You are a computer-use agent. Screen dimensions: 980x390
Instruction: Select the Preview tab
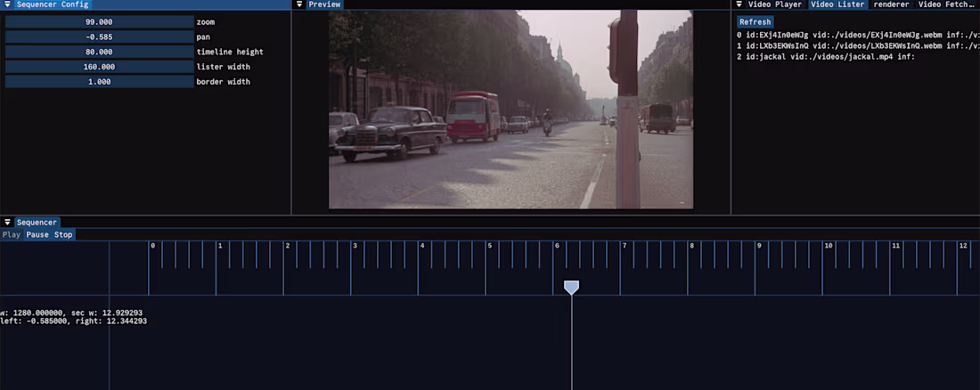pyautogui.click(x=325, y=4)
